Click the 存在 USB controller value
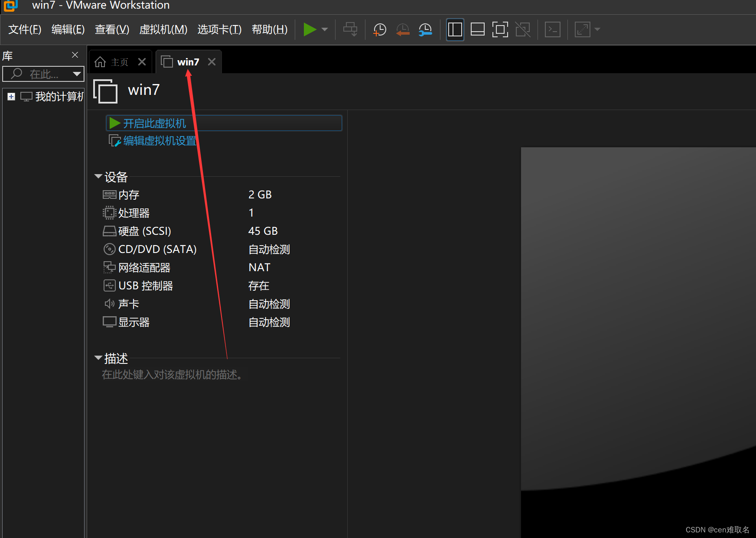This screenshot has width=756, height=538. pyautogui.click(x=259, y=286)
